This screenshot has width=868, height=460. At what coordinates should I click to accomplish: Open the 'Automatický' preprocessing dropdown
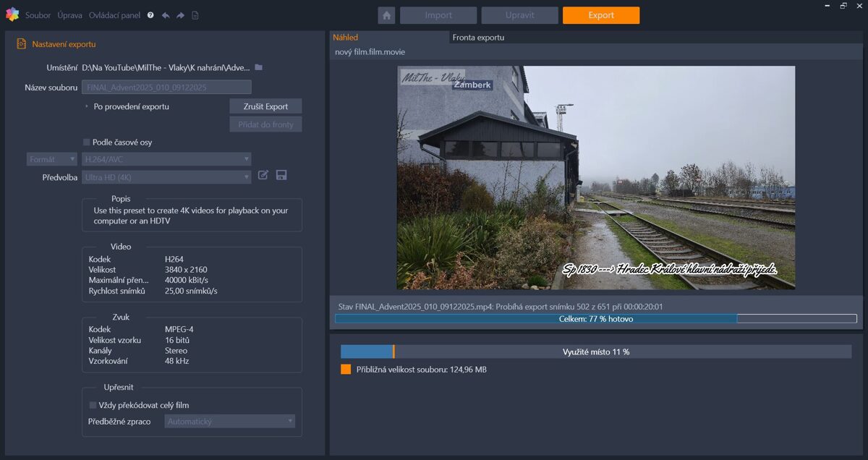pos(230,421)
